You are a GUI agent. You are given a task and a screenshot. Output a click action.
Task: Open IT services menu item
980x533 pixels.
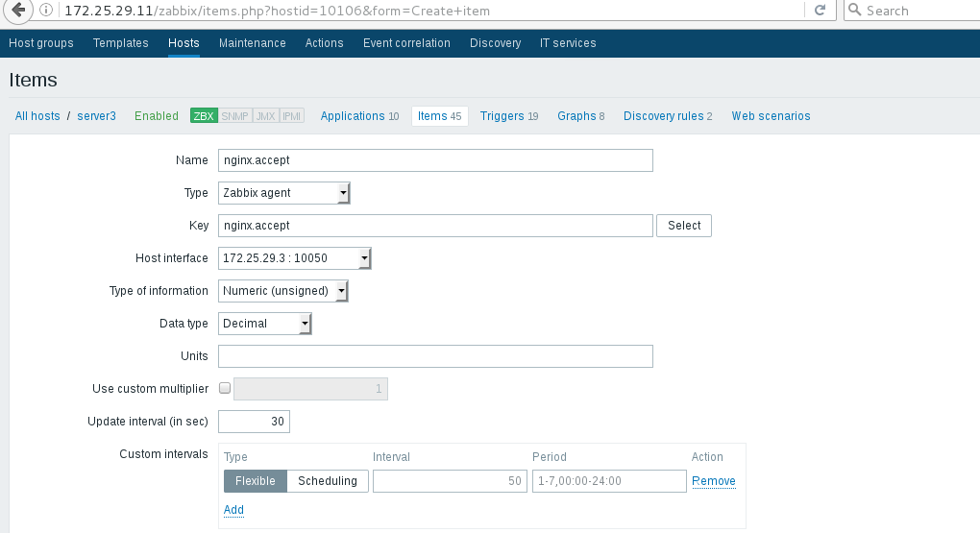click(568, 43)
